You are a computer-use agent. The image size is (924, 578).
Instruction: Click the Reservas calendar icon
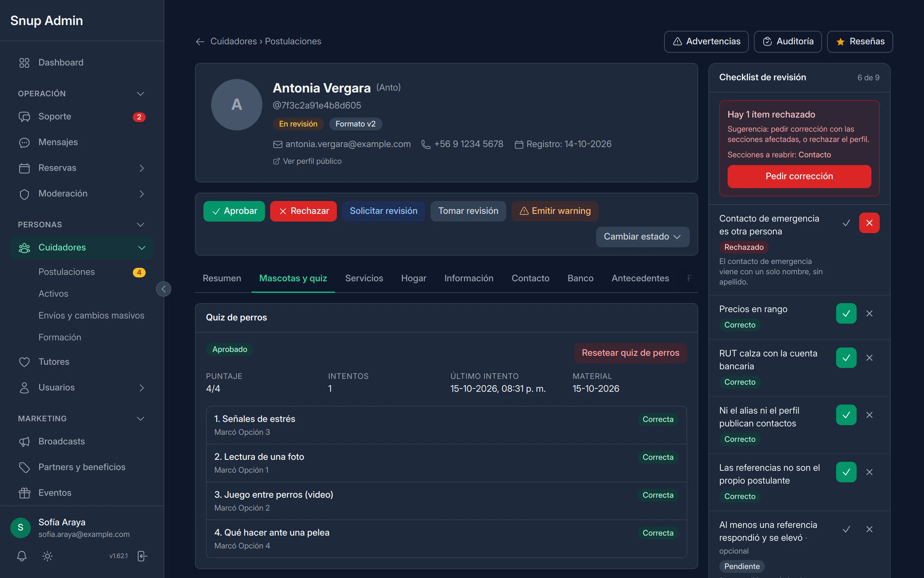pos(24,168)
